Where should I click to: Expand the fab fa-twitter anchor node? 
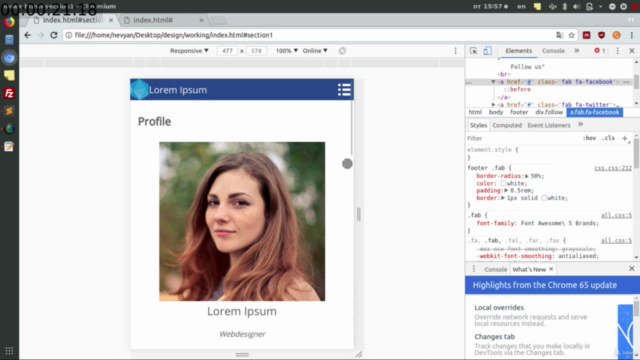493,105
